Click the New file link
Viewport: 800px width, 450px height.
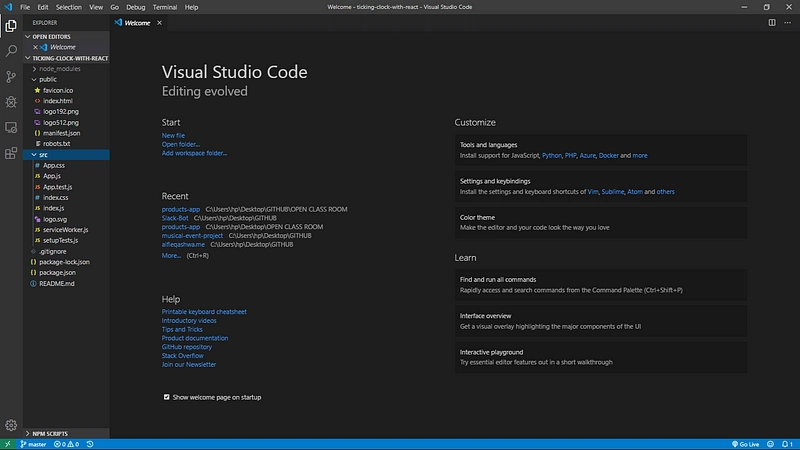tap(173, 136)
